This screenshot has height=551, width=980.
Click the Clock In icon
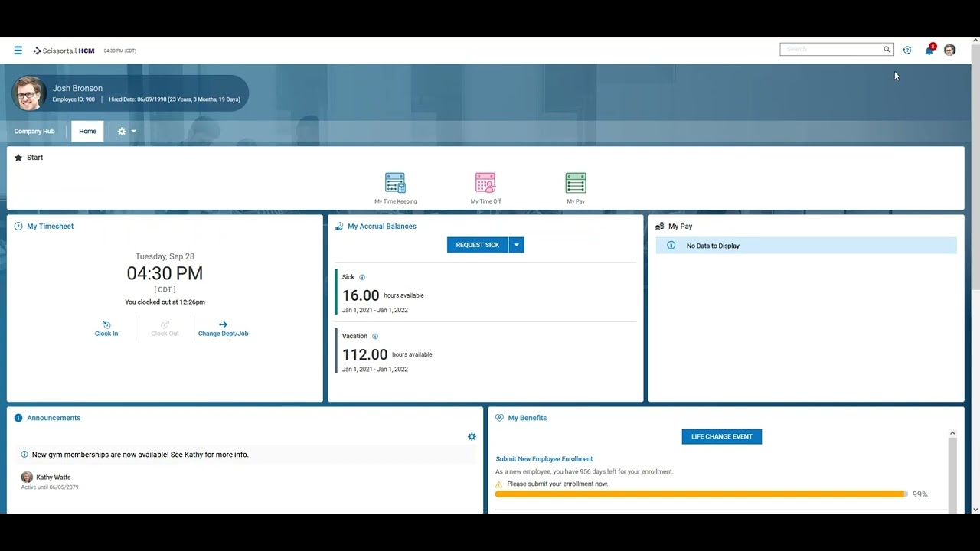(x=106, y=324)
